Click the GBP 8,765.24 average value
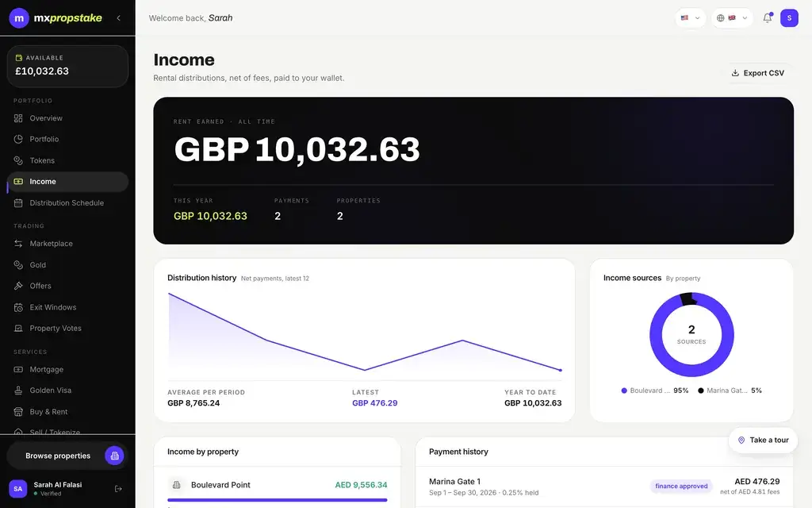Viewport: 812px width, 508px height. tap(193, 403)
